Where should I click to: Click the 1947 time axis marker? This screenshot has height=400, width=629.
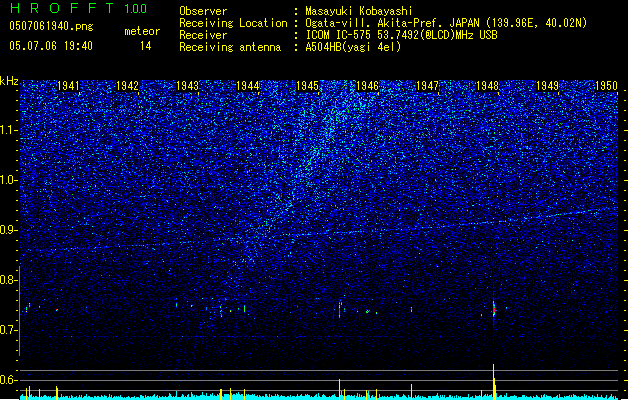(x=428, y=86)
